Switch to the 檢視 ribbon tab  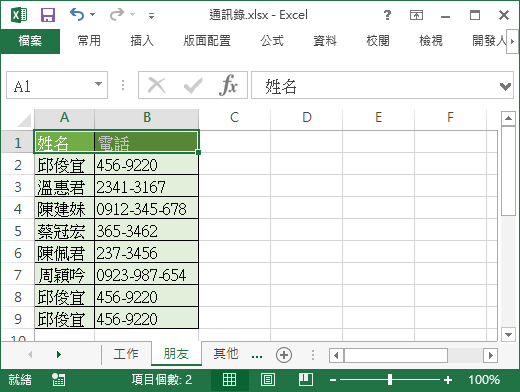tap(431, 41)
